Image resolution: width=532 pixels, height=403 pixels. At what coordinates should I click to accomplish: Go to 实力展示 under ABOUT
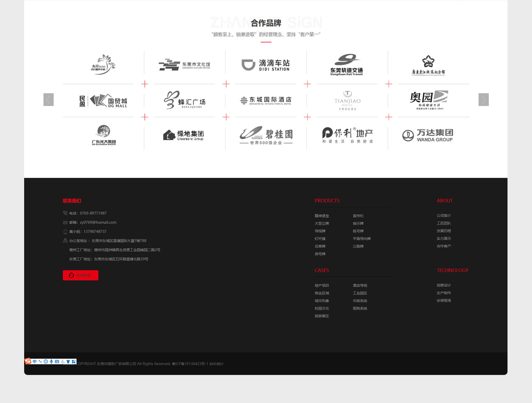coord(443,238)
